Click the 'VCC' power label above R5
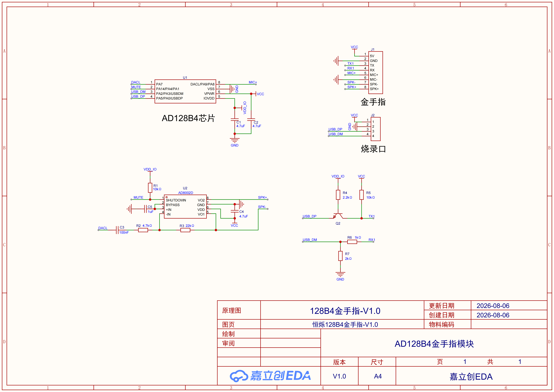Image resolution: width=554 pixels, height=392 pixels. (362, 176)
